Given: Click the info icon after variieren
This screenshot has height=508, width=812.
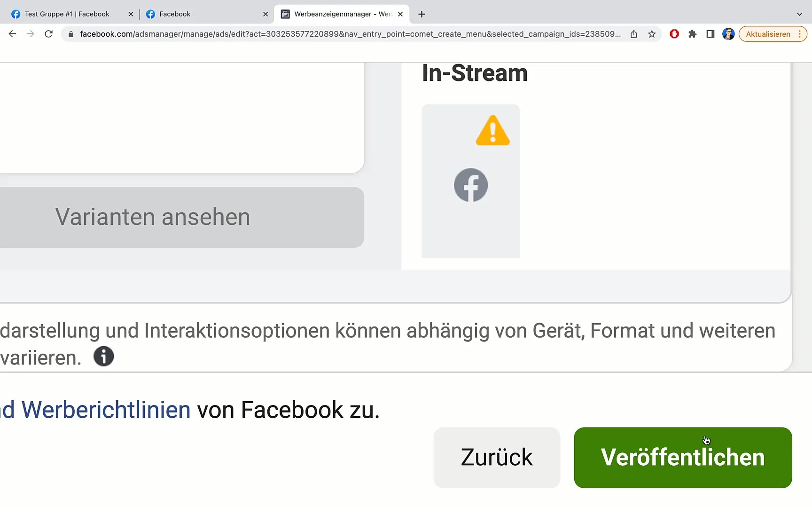Looking at the screenshot, I should [103, 356].
